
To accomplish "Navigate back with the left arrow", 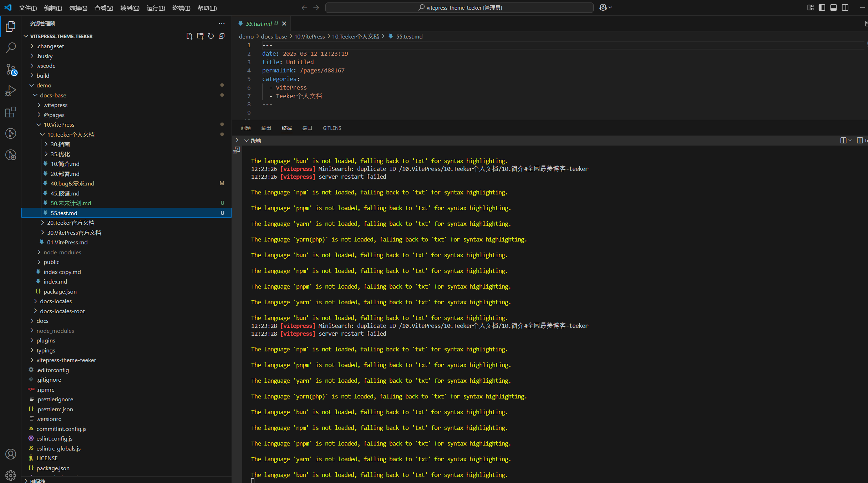I will [304, 7].
